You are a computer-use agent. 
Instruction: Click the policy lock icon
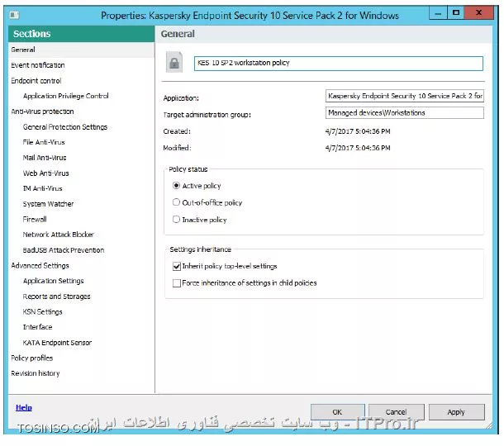pos(174,62)
